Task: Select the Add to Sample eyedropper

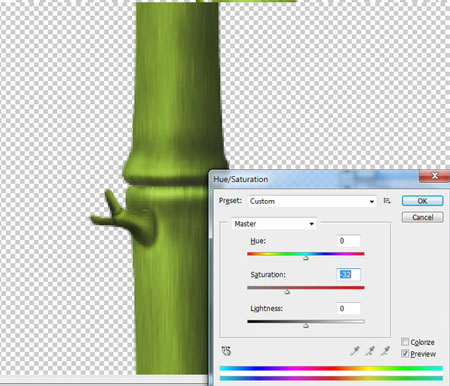Action: click(370, 351)
